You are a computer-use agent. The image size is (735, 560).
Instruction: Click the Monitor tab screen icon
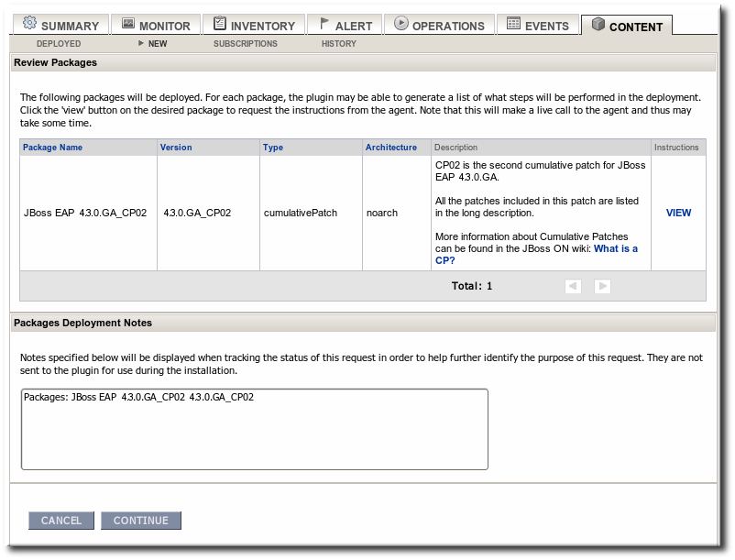tap(128, 24)
